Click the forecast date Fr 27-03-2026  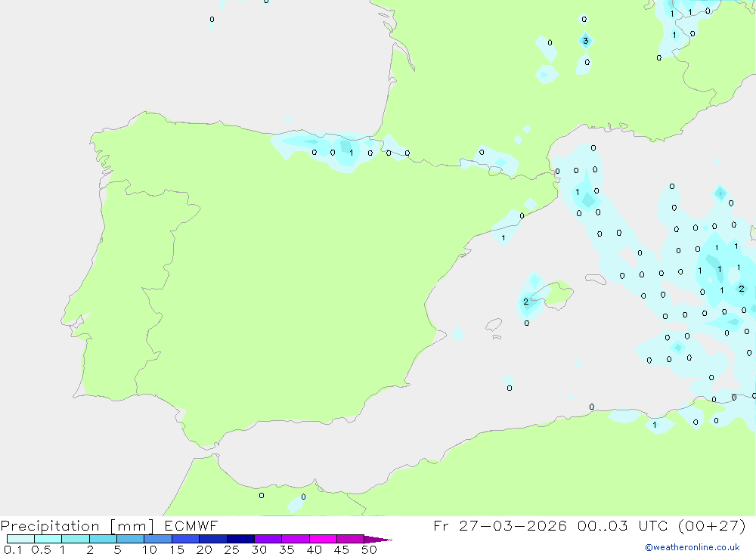click(x=500, y=526)
